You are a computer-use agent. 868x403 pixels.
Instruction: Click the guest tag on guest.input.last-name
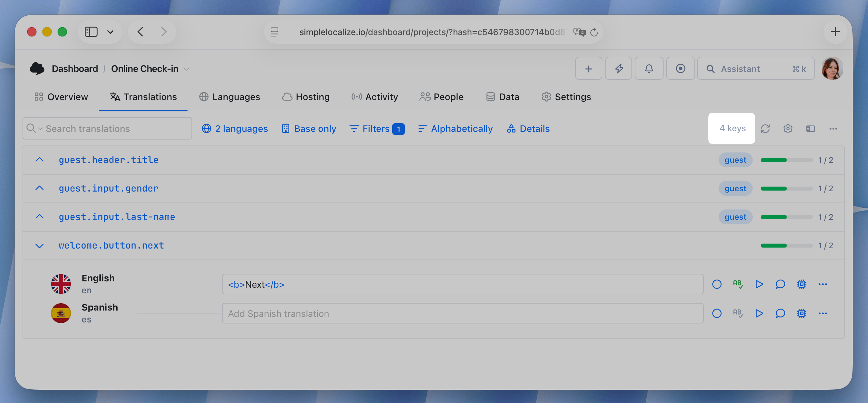pos(735,217)
